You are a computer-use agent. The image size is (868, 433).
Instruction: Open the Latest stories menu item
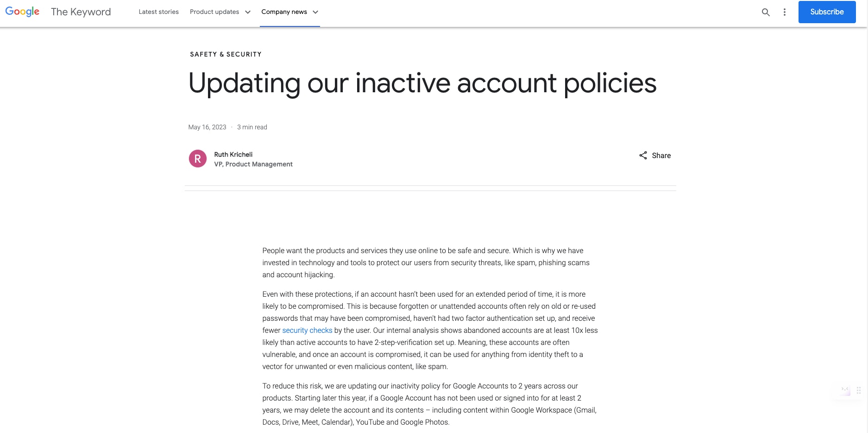point(158,12)
